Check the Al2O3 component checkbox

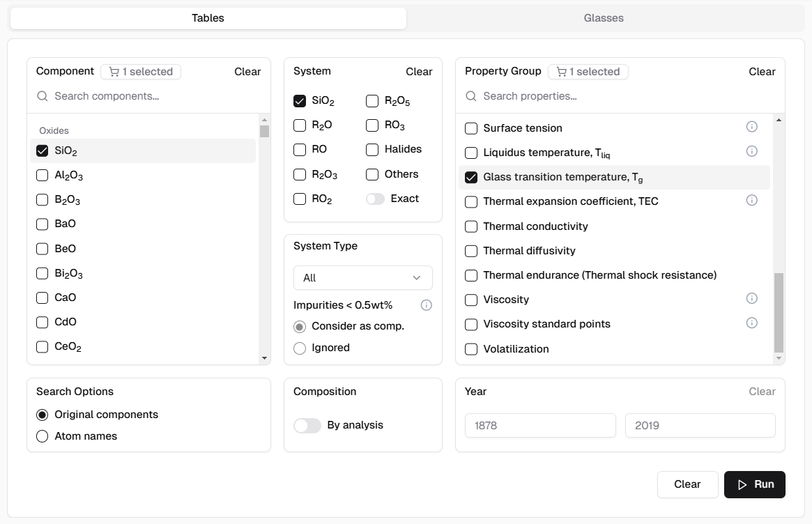(x=43, y=175)
